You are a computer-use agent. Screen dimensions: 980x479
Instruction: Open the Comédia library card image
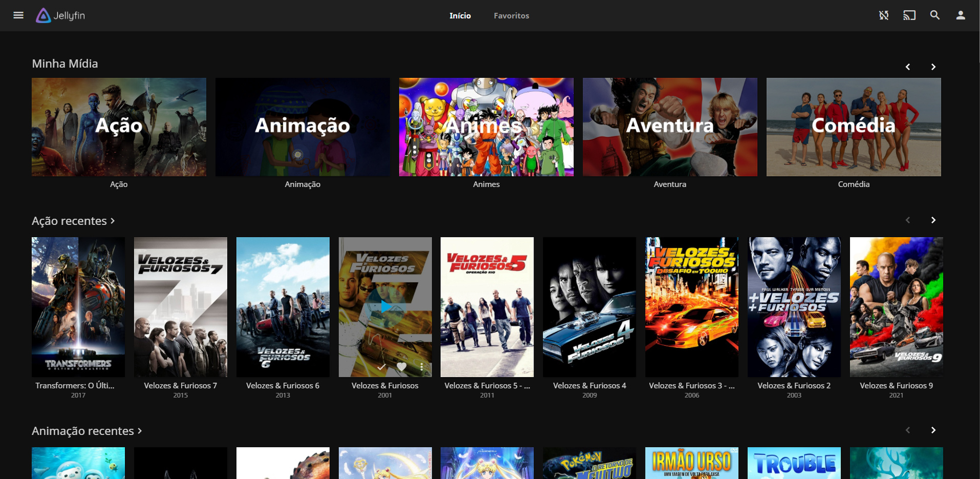coord(854,127)
